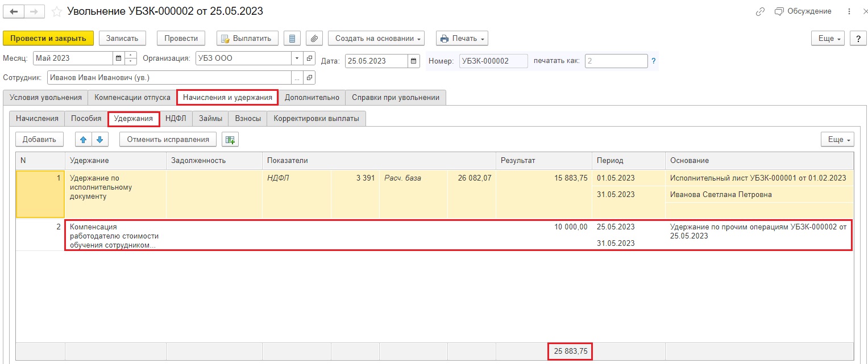This screenshot has width=868, height=364.
Task: Switch to Начисления и удержания tab
Action: (x=227, y=97)
